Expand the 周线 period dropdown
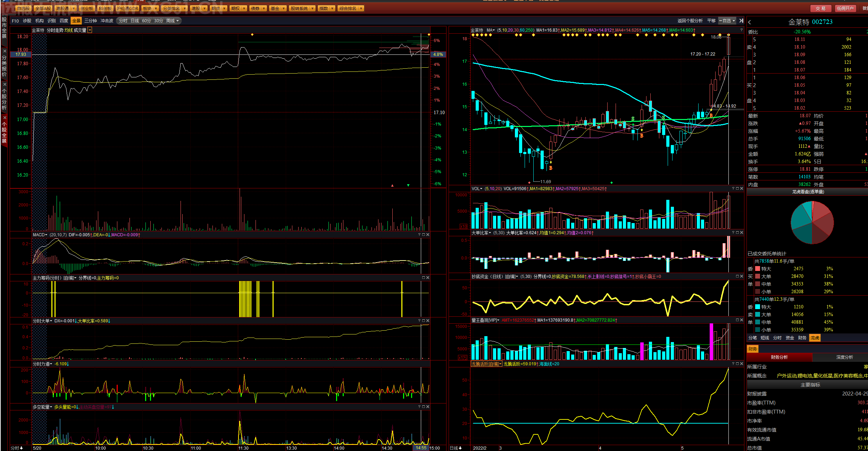 tap(177, 21)
